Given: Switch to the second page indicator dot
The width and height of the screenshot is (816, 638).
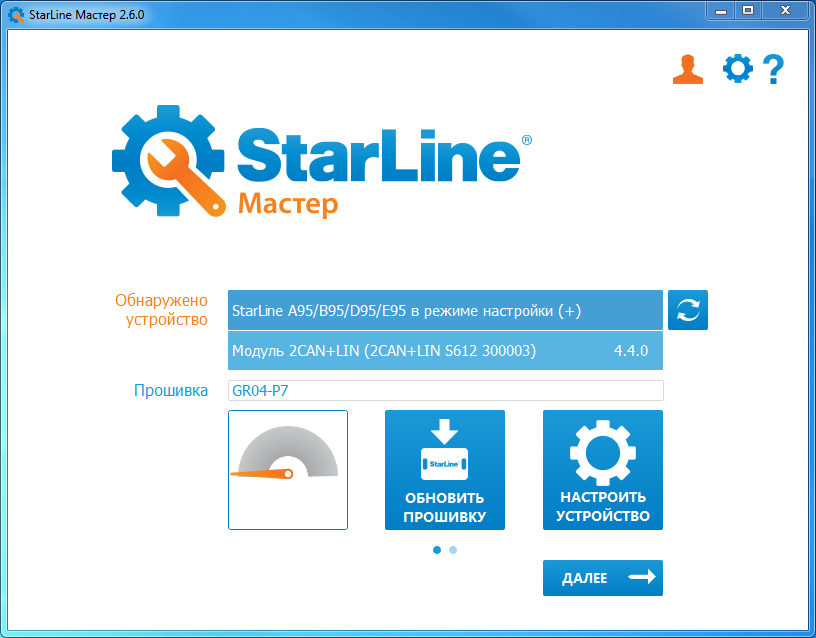Looking at the screenshot, I should pos(453,549).
